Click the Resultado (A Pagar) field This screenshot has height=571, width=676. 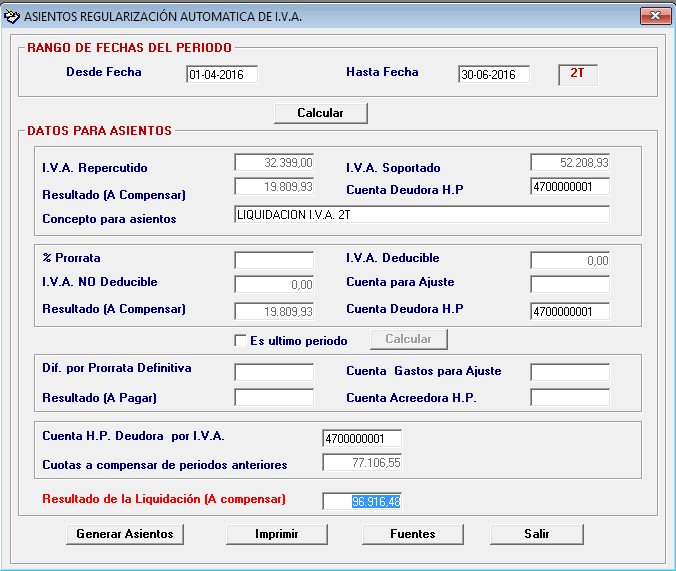[274, 397]
